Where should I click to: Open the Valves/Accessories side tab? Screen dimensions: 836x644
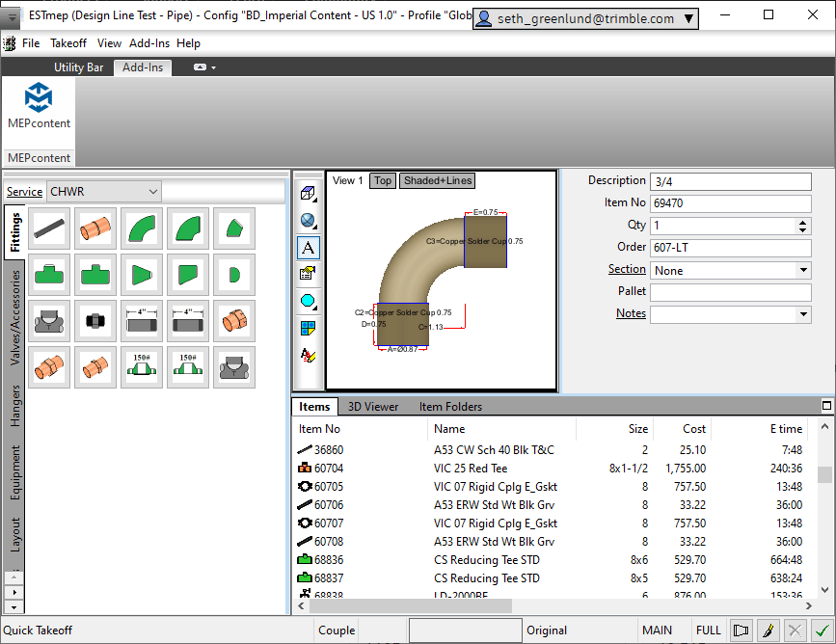point(14,318)
